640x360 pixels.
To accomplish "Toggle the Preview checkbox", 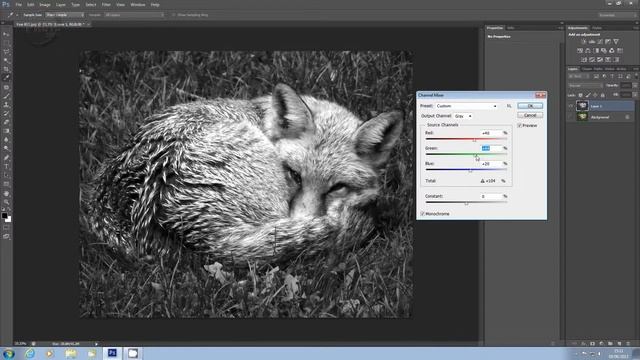I will point(520,126).
